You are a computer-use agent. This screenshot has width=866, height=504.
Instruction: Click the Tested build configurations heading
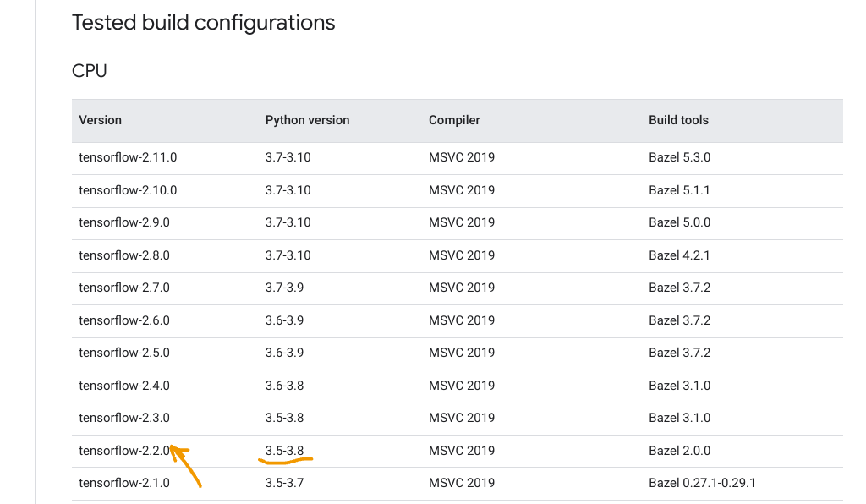pyautogui.click(x=203, y=23)
